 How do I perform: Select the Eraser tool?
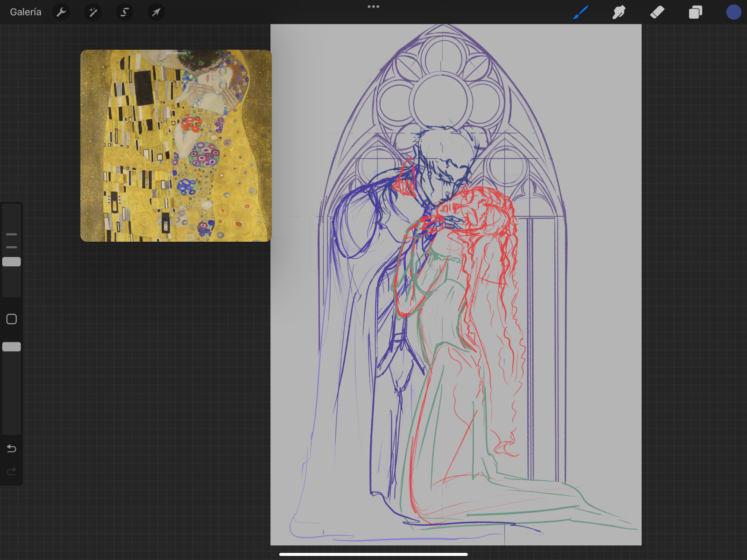click(x=657, y=12)
